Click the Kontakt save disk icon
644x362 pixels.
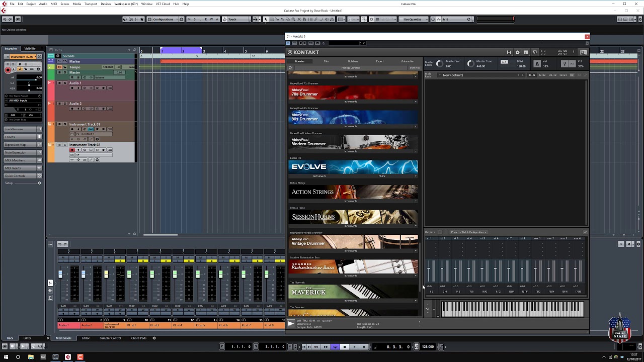[x=509, y=52]
